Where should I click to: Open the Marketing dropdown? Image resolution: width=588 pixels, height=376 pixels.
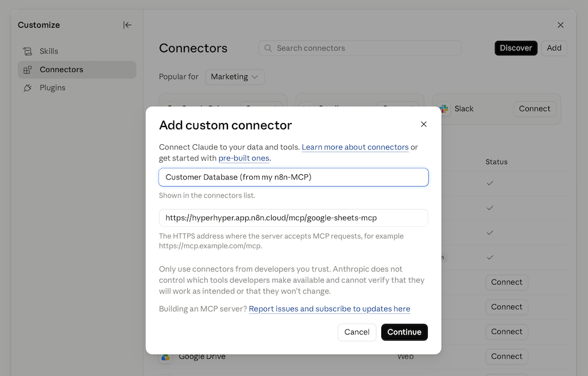click(x=235, y=77)
